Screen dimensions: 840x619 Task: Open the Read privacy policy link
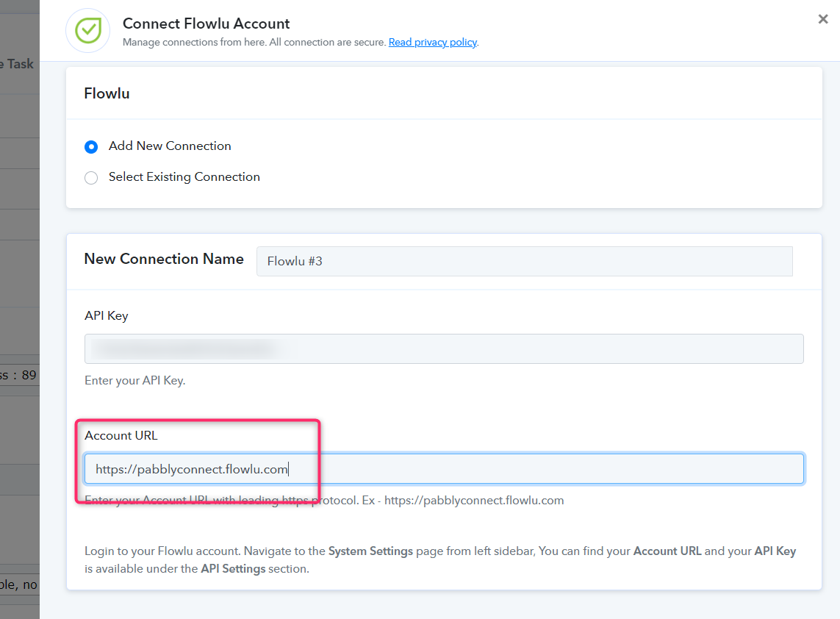tap(433, 42)
